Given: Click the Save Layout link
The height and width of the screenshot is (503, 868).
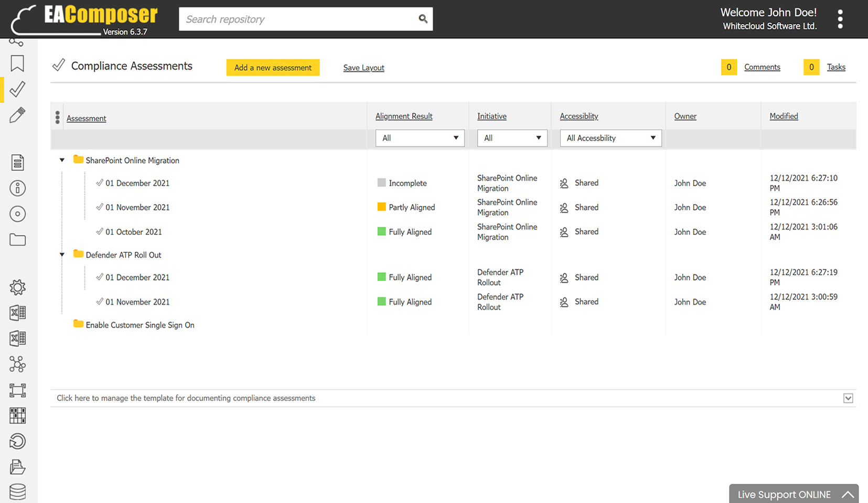Looking at the screenshot, I should 363,68.
